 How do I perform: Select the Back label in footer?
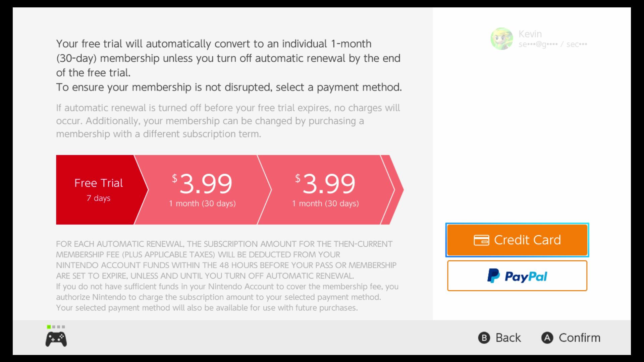click(x=508, y=338)
